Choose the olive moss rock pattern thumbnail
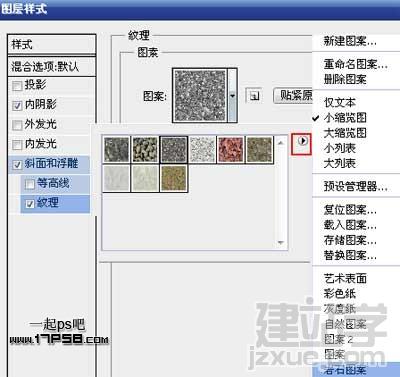Viewport: 400px width, 377px height. (x=259, y=150)
